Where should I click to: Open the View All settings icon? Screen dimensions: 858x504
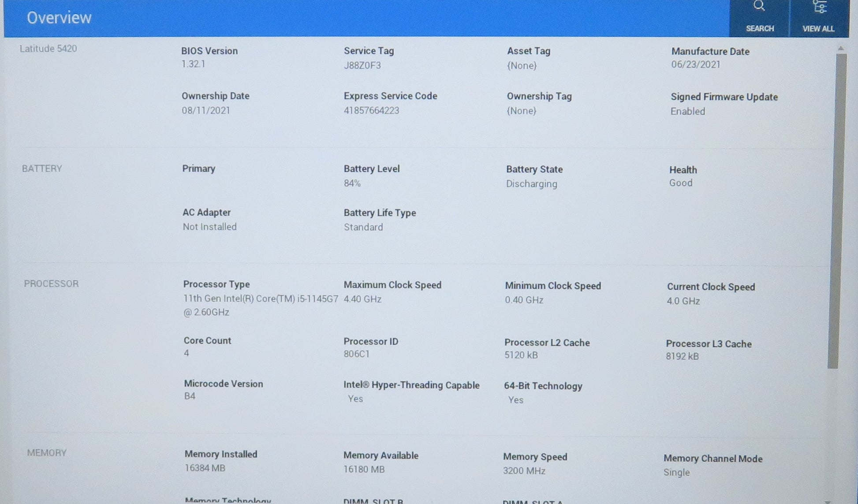point(819,7)
